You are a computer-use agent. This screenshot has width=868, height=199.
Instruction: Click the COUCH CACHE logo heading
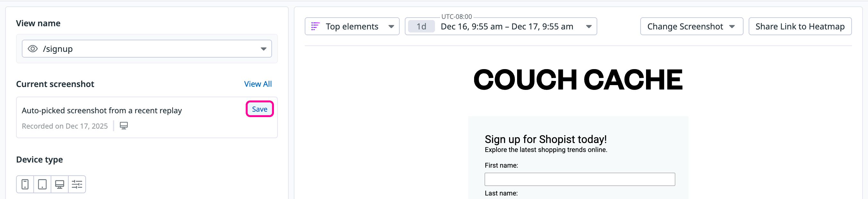pos(578,80)
